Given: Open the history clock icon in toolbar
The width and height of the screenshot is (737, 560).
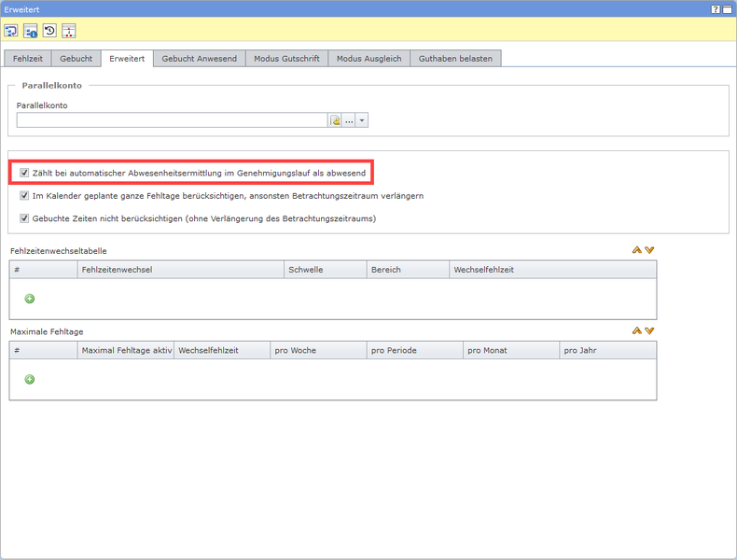Looking at the screenshot, I should [49, 31].
